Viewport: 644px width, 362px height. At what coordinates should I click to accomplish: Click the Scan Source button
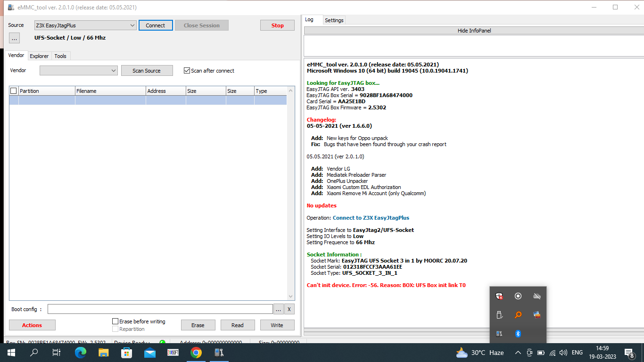147,71
